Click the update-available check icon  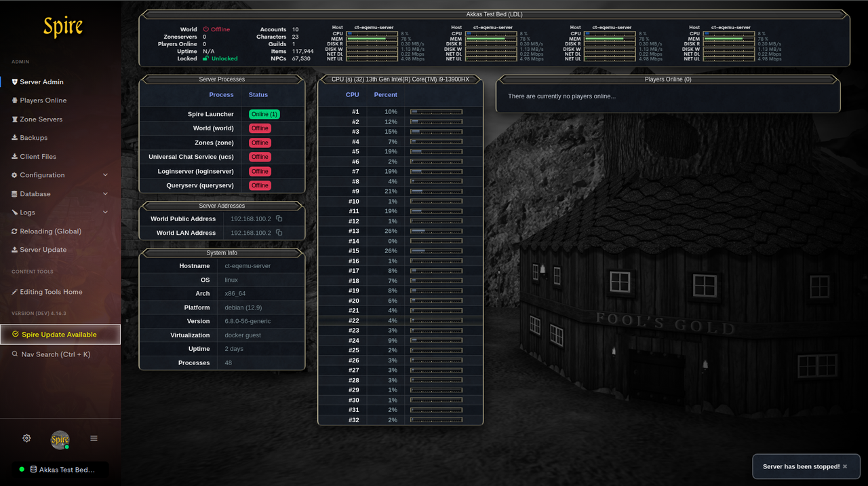pos(16,334)
